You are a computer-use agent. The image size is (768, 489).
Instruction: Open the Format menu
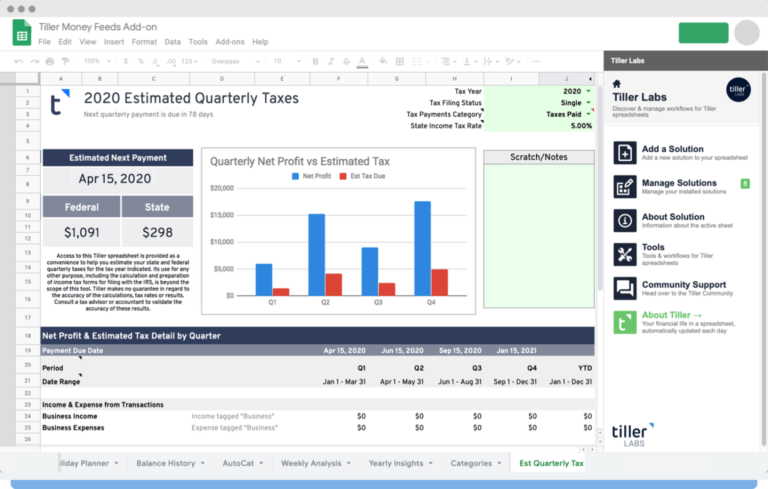coord(144,42)
